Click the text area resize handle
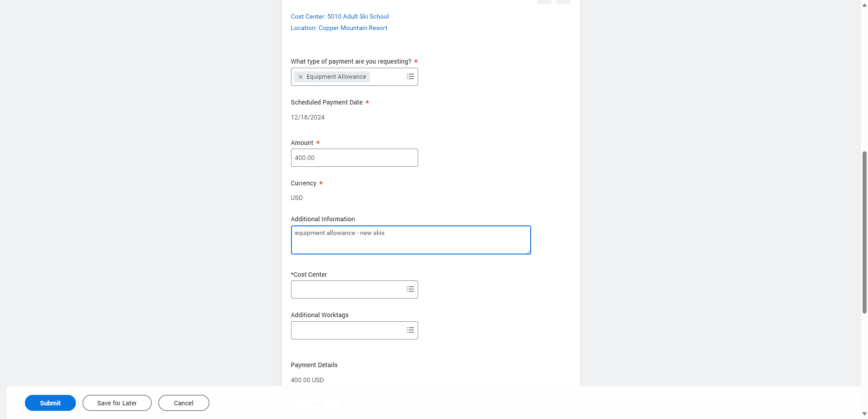This screenshot has height=419, width=868. [x=528, y=252]
